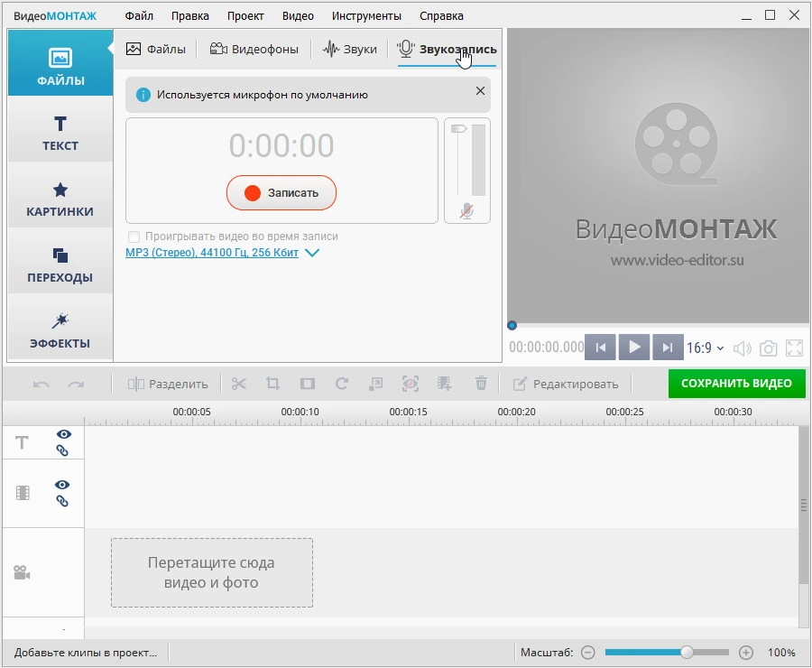Click the 100% zoom value
Viewport: 812px width, 668px height.
coord(781,653)
